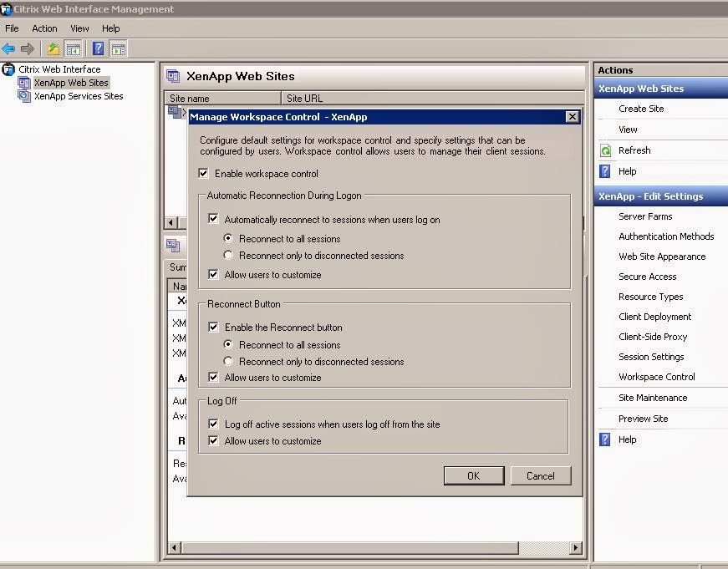728x569 pixels.
Task: Toggle the Show/Hide Action Pane icon
Action: pos(118,48)
